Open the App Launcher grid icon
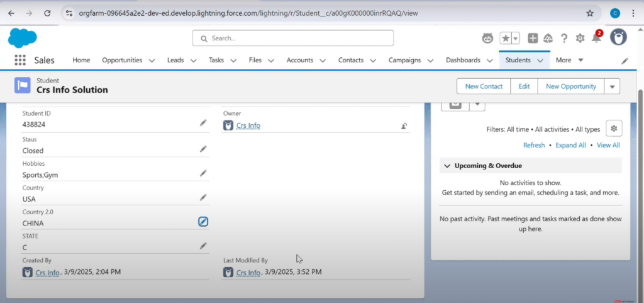Screen dimensions: 644x303 20,60
